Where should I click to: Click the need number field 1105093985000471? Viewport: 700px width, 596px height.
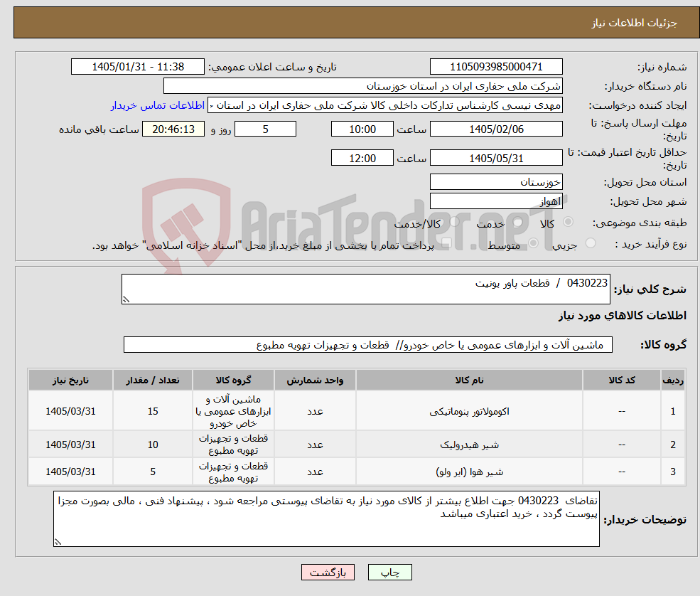496,67
